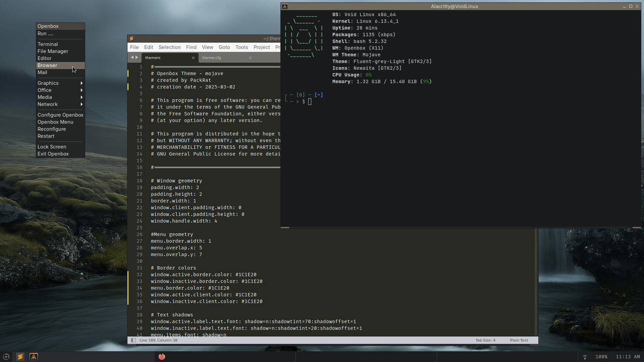Image resolution: width=644 pixels, height=362 pixels.
Task: Open File Manager from Openbox menu
Action: [60, 51]
